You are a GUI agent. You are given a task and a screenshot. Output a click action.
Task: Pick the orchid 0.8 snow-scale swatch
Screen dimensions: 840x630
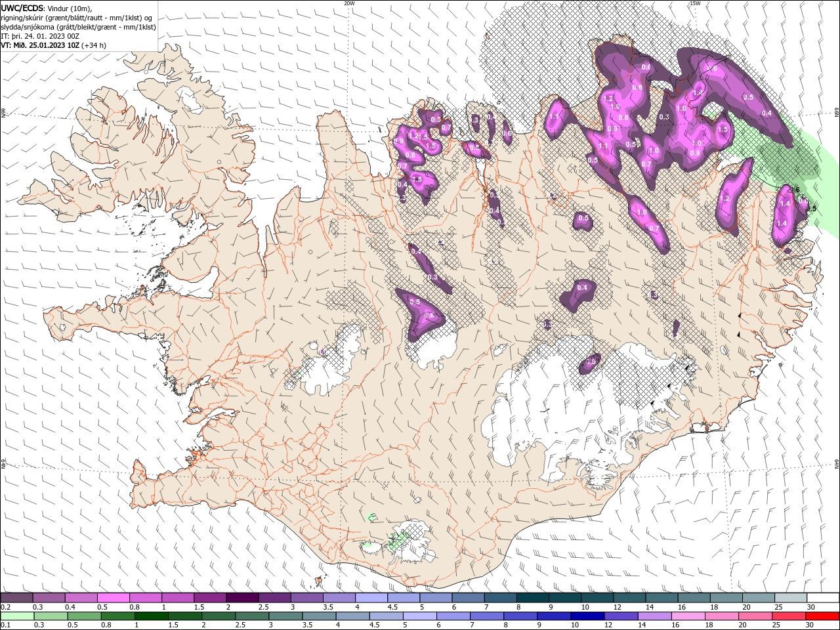[146, 598]
